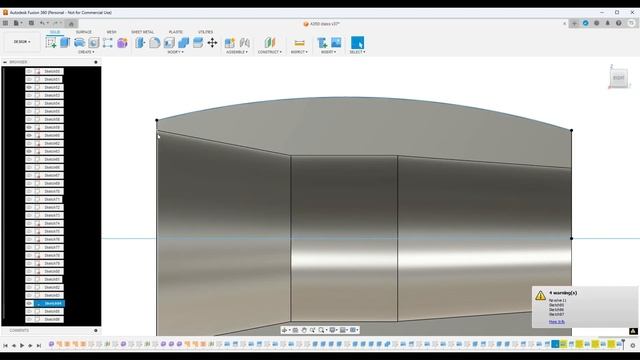
Task: Select the Extrude tool
Action: coord(65,42)
